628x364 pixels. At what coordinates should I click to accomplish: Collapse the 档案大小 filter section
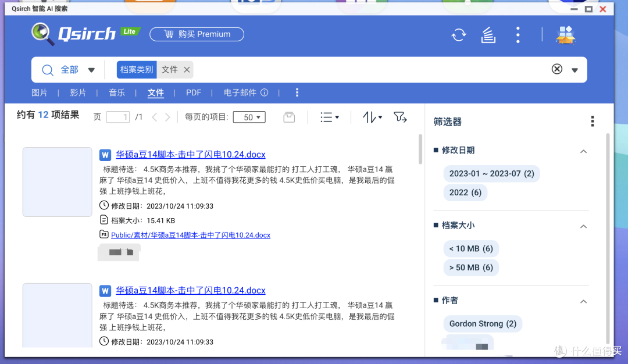pyautogui.click(x=584, y=226)
